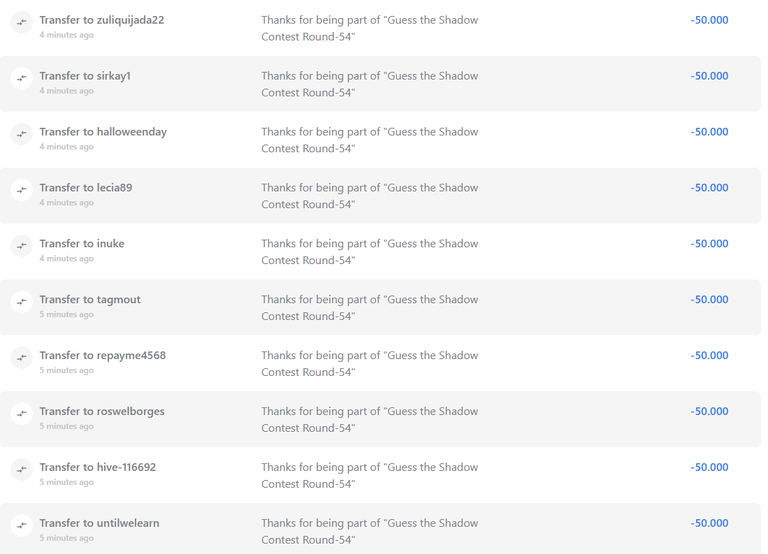This screenshot has width=768, height=554.
Task: Select transfer icon for untilwelearn row
Action: 22,525
